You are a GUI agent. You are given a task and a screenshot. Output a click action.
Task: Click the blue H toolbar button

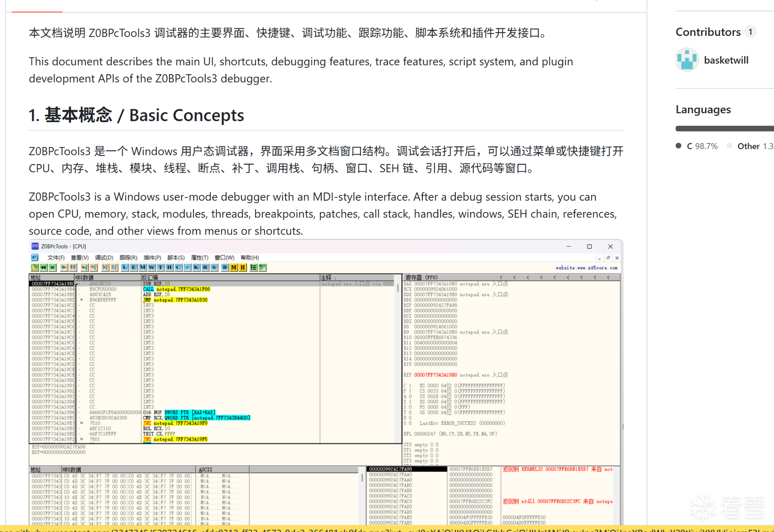(169, 267)
